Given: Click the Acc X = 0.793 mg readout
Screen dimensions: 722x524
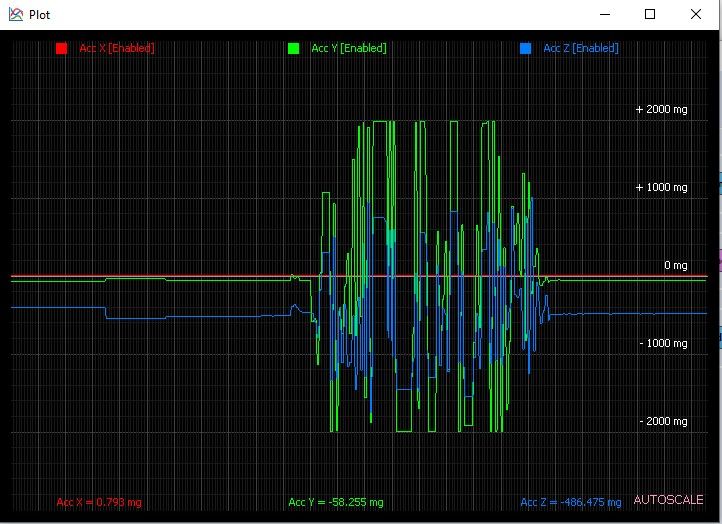Looking at the screenshot, I should (x=99, y=502).
